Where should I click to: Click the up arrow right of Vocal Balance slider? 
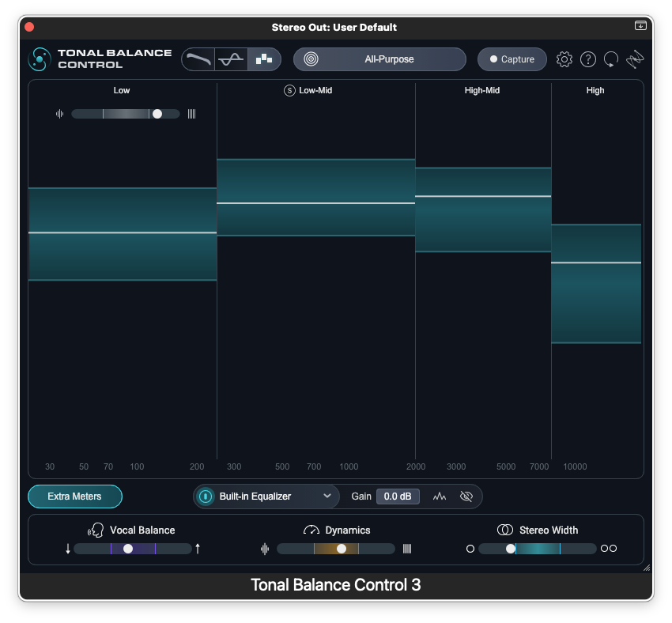click(198, 549)
